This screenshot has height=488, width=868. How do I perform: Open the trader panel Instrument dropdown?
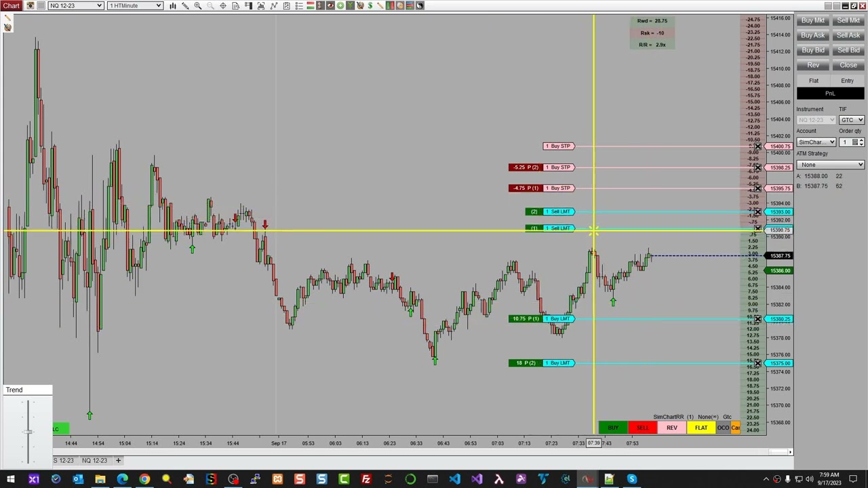pyautogui.click(x=816, y=120)
